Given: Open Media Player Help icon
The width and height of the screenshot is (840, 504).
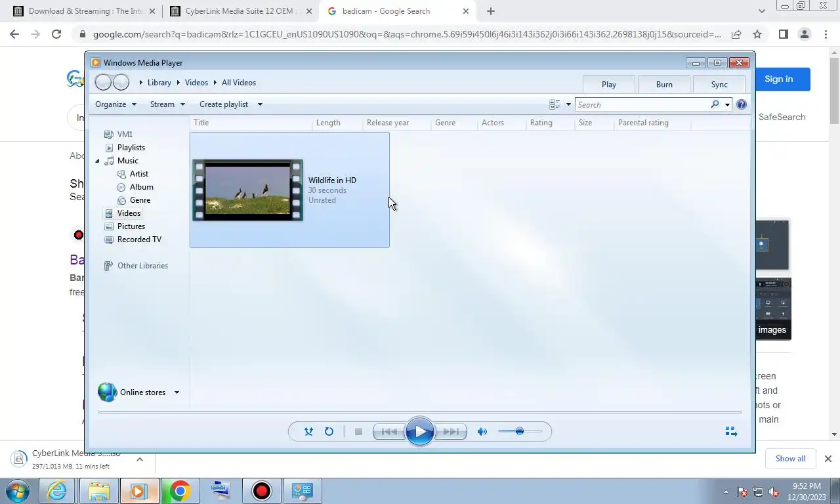Looking at the screenshot, I should [742, 104].
